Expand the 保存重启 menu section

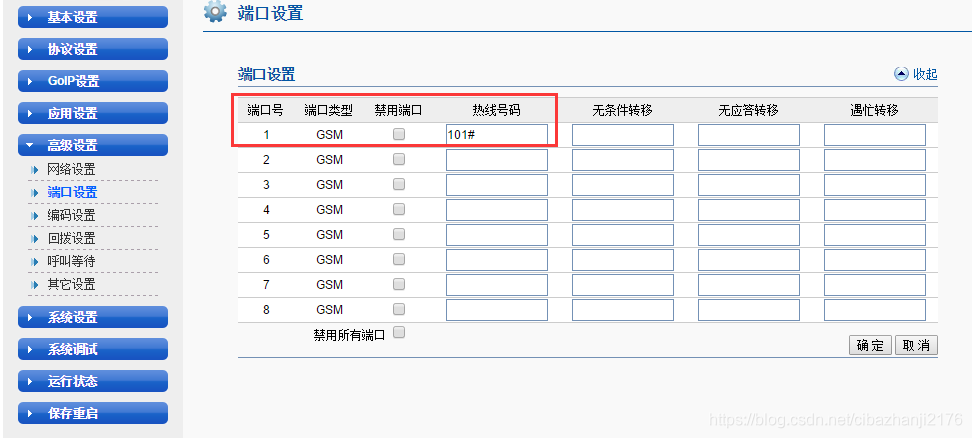[x=93, y=413]
